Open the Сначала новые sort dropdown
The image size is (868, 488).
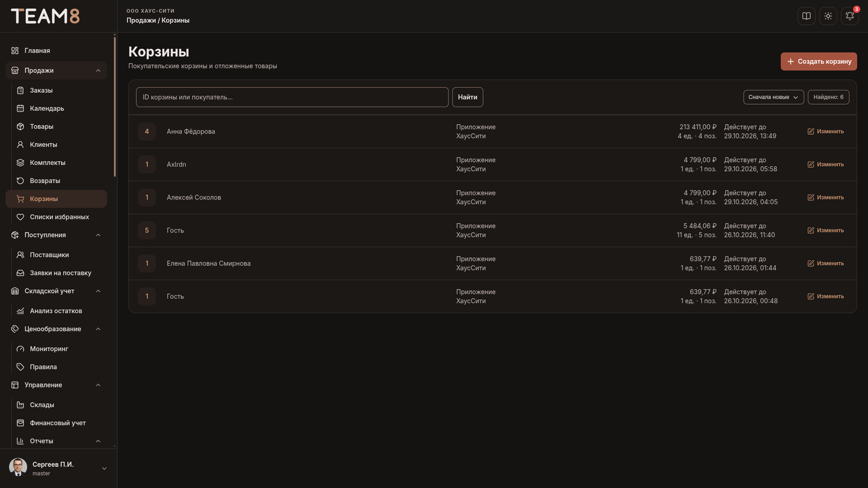click(773, 97)
